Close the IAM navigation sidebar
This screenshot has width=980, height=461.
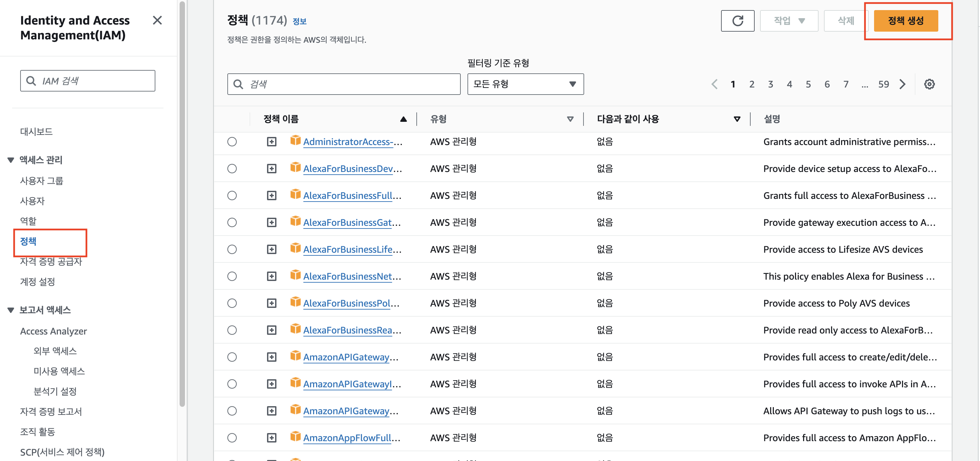pos(157,21)
